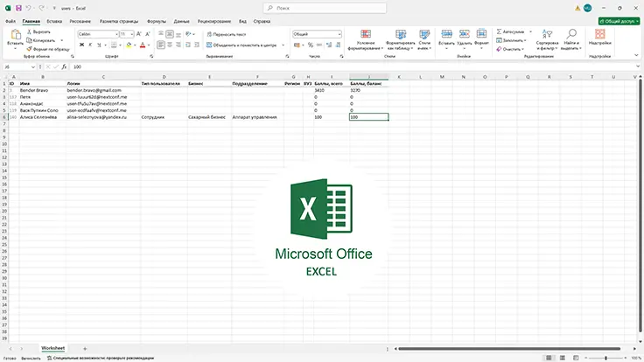This screenshot has width=644, height=362.
Task: Open the Calibri font name dropdown
Action: point(116,34)
